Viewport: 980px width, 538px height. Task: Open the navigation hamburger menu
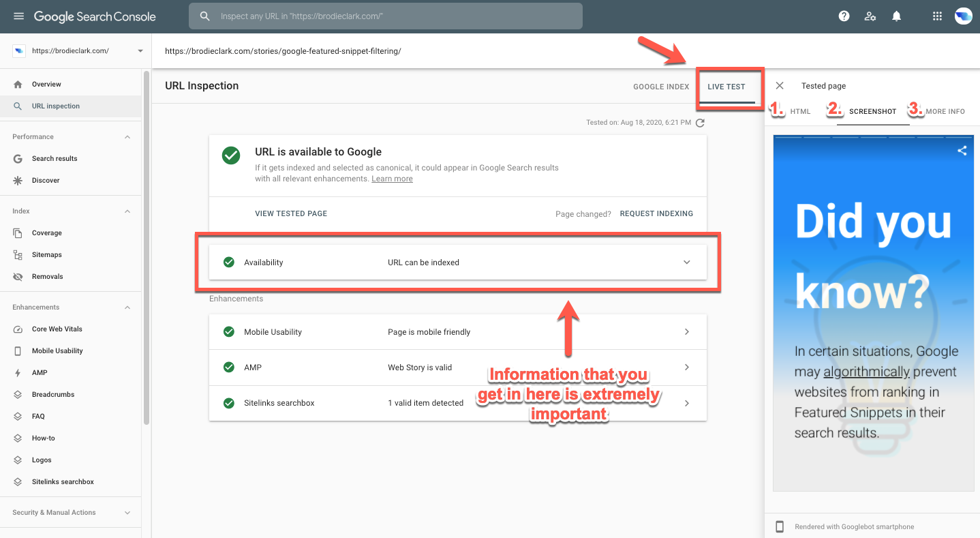tap(18, 16)
